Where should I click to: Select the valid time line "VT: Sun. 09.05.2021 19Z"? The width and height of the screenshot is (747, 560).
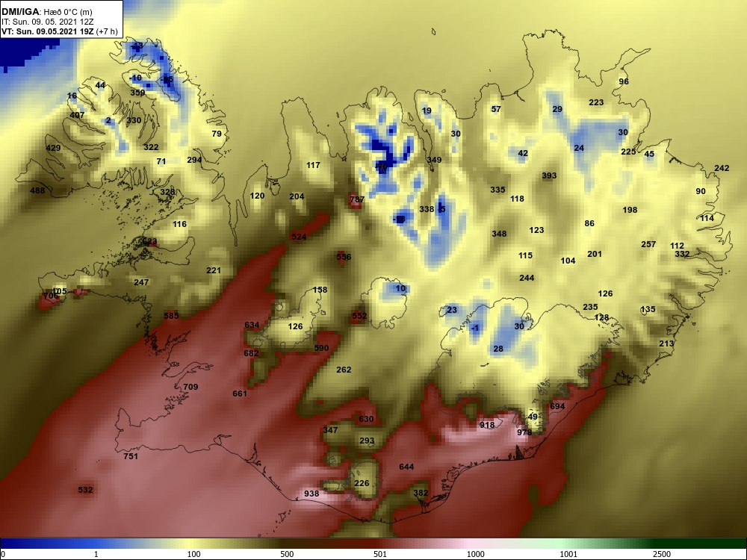click(x=47, y=31)
